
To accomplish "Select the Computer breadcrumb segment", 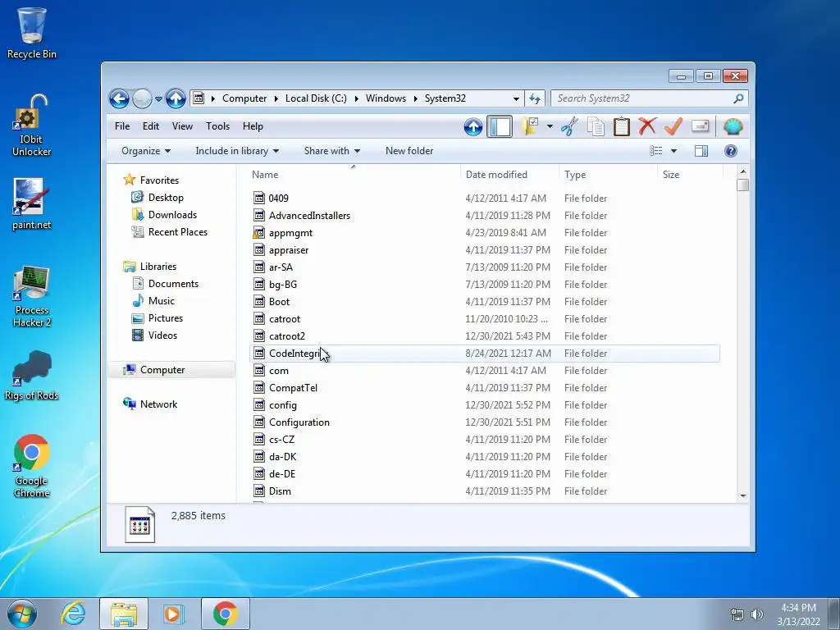I will click(244, 98).
